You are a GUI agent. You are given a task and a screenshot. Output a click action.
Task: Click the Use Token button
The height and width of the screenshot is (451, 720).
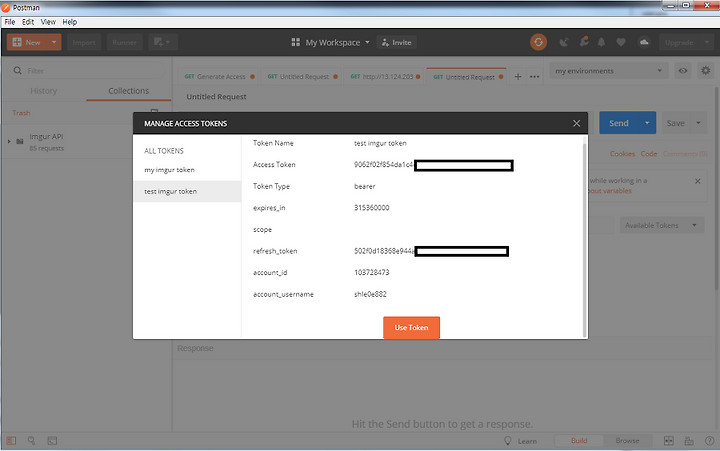(411, 327)
